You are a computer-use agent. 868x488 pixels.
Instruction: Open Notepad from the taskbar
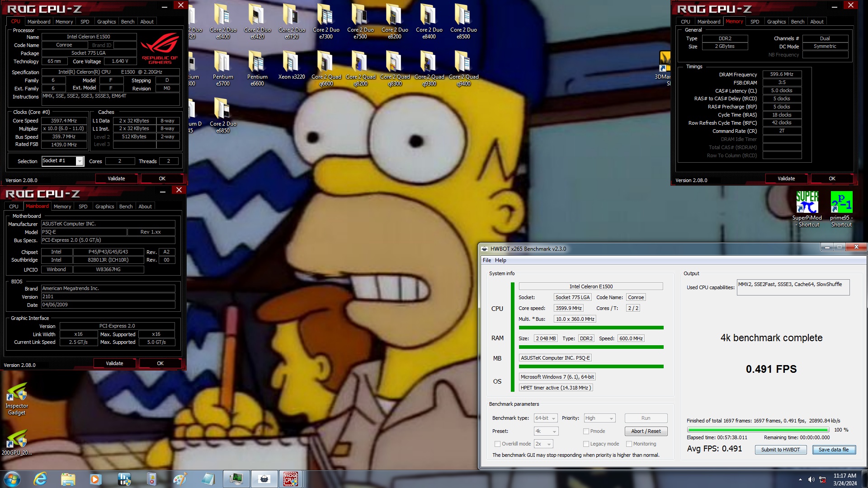pos(208,479)
